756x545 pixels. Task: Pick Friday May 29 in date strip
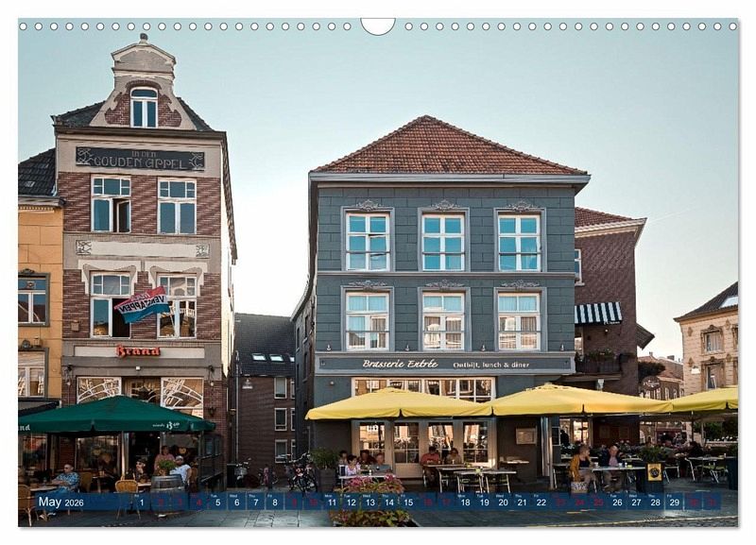(x=675, y=502)
